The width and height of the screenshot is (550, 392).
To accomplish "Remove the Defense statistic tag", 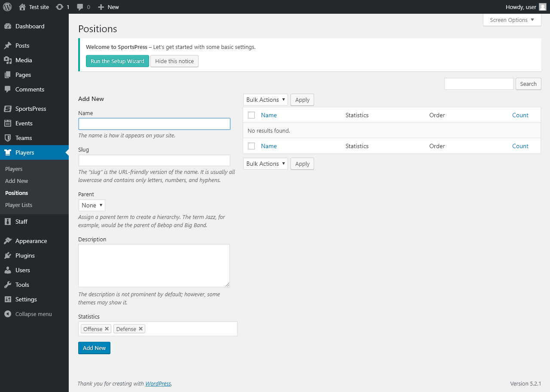I will click(x=141, y=329).
